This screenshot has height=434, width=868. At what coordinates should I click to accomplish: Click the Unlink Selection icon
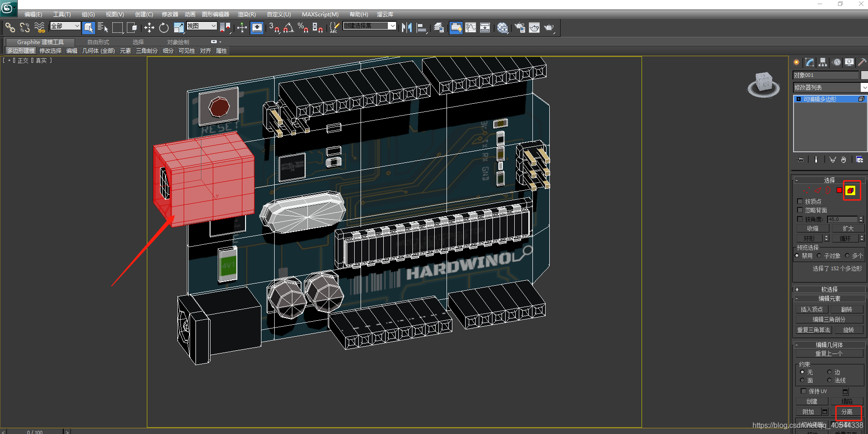click(x=25, y=28)
